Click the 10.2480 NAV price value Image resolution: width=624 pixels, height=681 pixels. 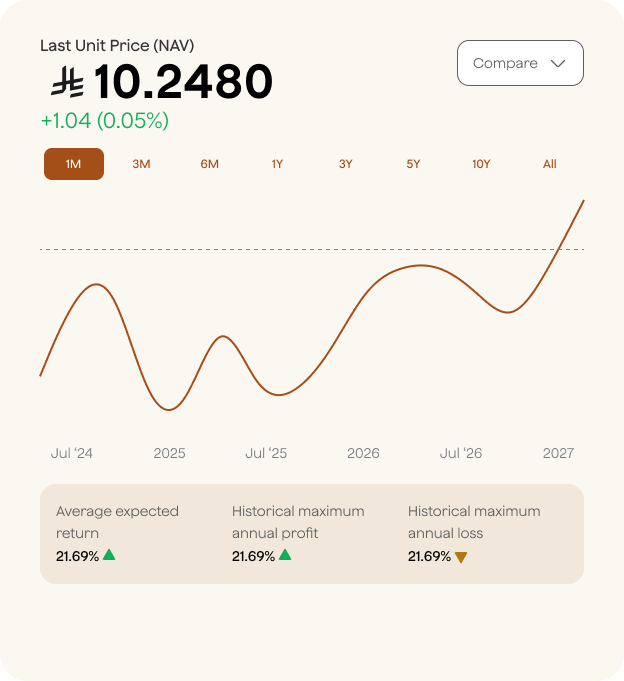(183, 82)
